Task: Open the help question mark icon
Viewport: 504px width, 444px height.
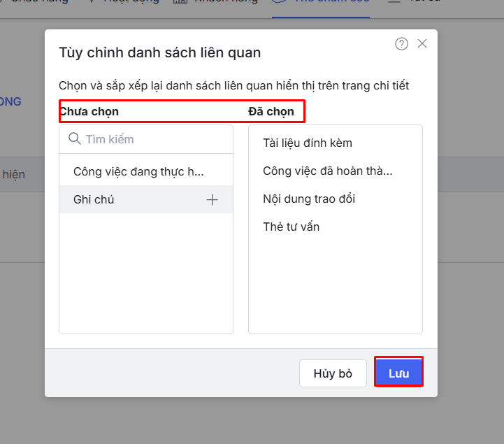Action: (x=401, y=44)
